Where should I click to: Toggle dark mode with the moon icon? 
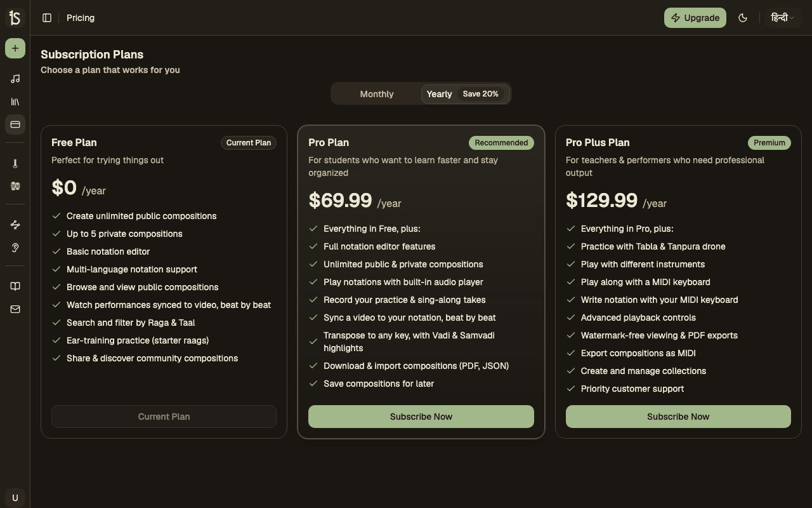tap(743, 18)
